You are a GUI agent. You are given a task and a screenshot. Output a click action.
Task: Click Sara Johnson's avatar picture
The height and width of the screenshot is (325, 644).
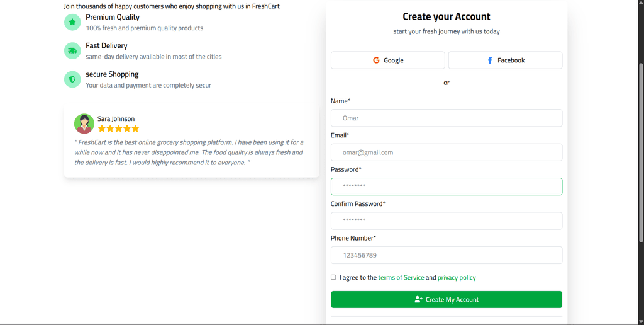84,123
